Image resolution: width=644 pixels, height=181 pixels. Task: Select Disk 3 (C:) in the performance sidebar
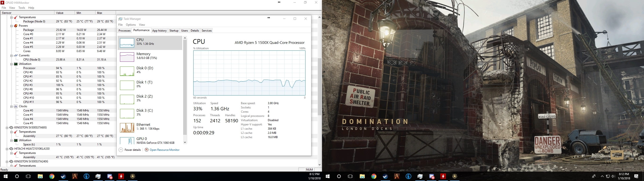[150, 114]
